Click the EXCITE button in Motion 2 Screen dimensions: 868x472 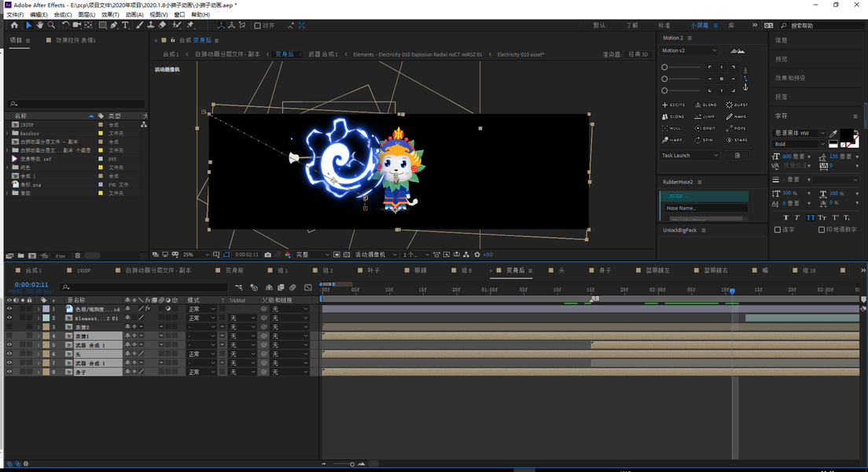click(674, 105)
